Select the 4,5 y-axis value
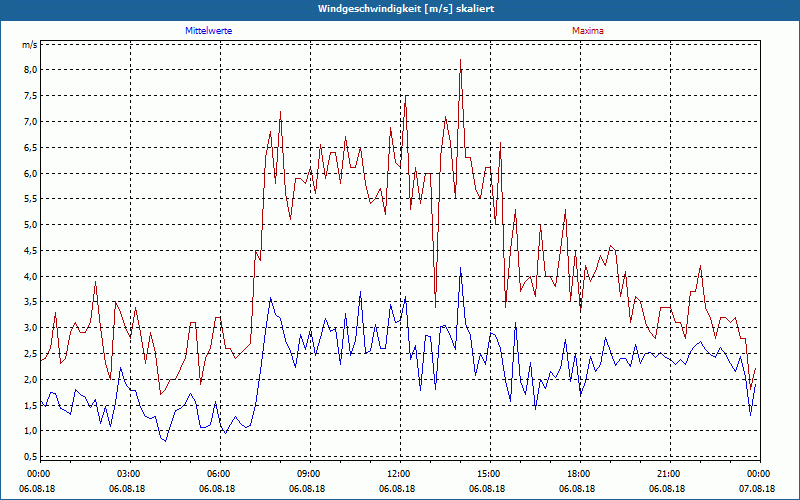Screen dimensions: 800x500 32,251
